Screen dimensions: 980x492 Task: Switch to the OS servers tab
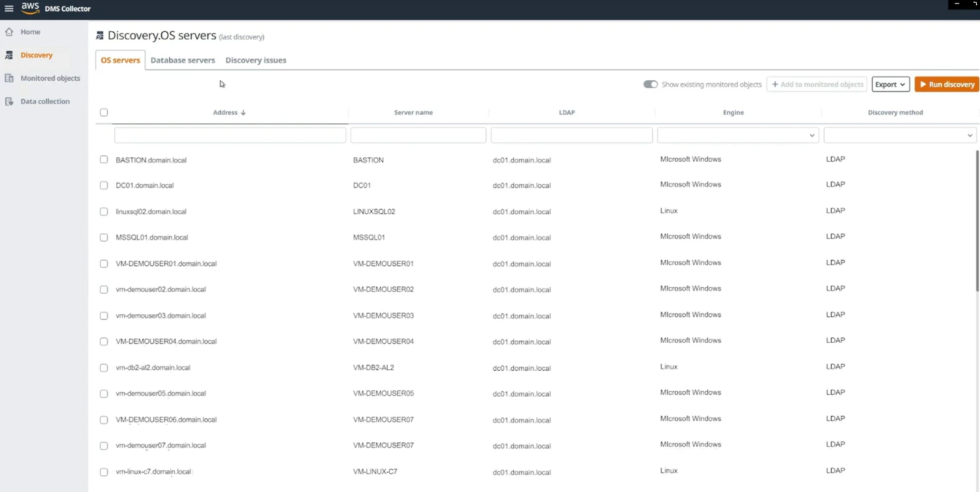coord(120,60)
